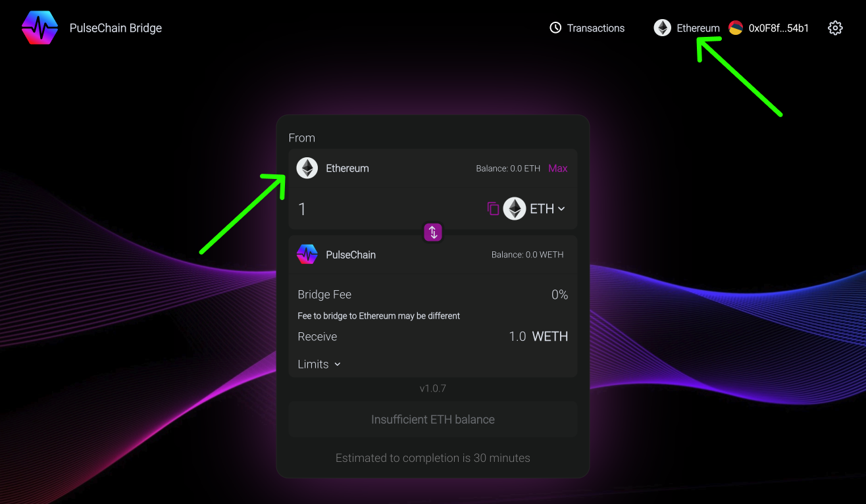866x504 pixels.
Task: Click the PulseChain Bridge heart logo
Action: tap(39, 28)
